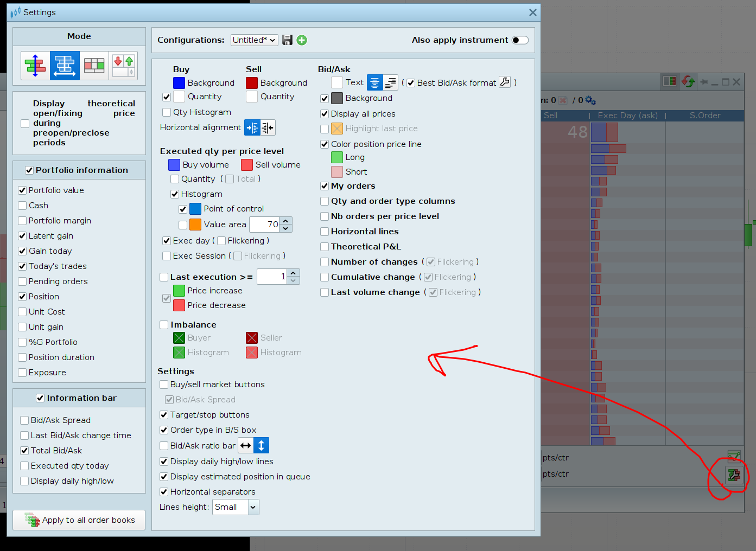Select the highlighted second mode icon
Viewport: 756px width, 551px height.
[x=65, y=66]
